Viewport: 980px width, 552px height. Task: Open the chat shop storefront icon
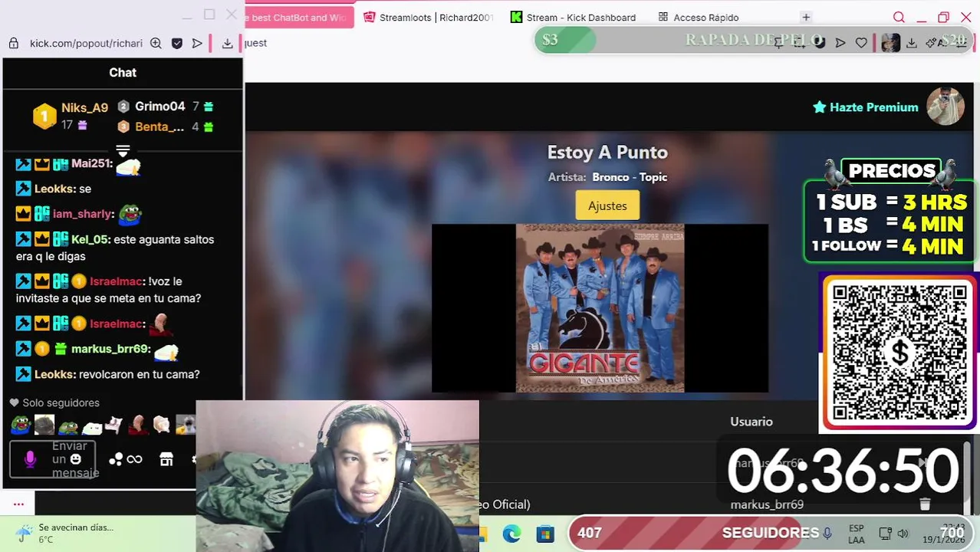pyautogui.click(x=166, y=459)
